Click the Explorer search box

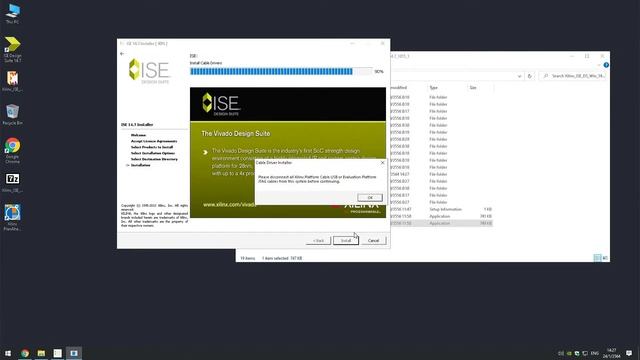point(573,76)
